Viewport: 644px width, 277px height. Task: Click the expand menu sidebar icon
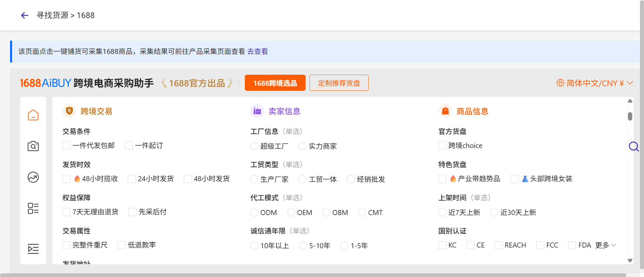click(33, 249)
